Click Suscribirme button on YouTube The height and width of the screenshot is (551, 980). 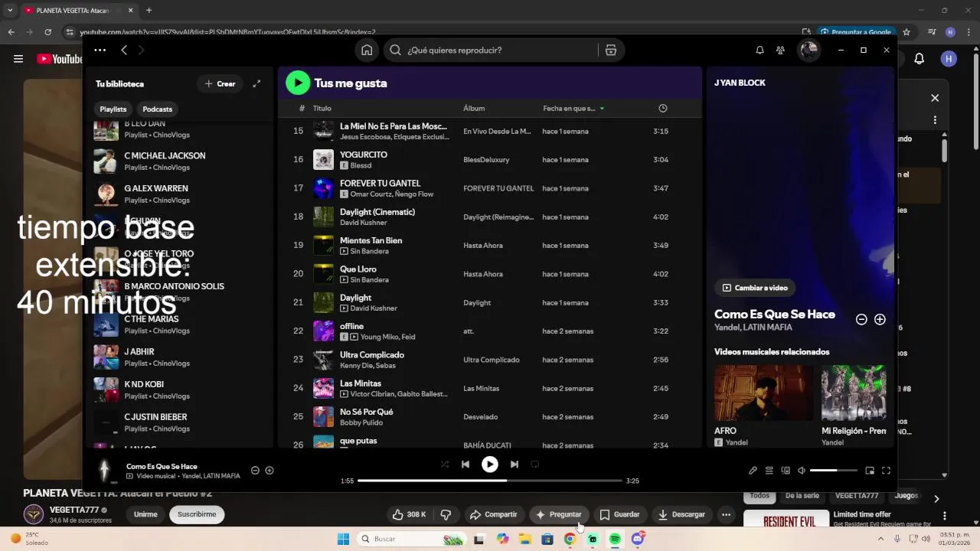pyautogui.click(x=197, y=514)
